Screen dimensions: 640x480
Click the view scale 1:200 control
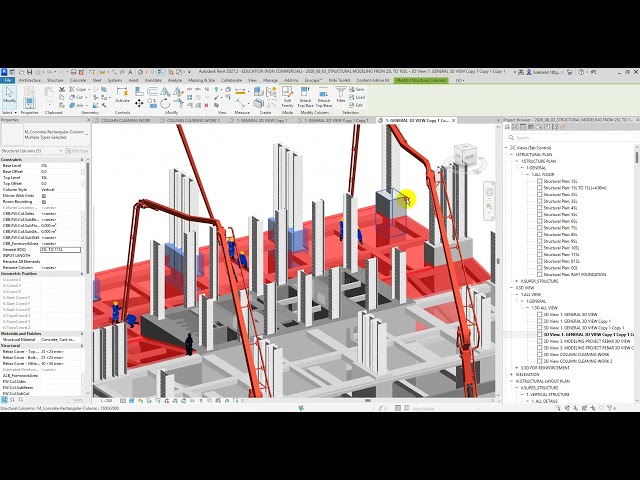click(x=107, y=401)
